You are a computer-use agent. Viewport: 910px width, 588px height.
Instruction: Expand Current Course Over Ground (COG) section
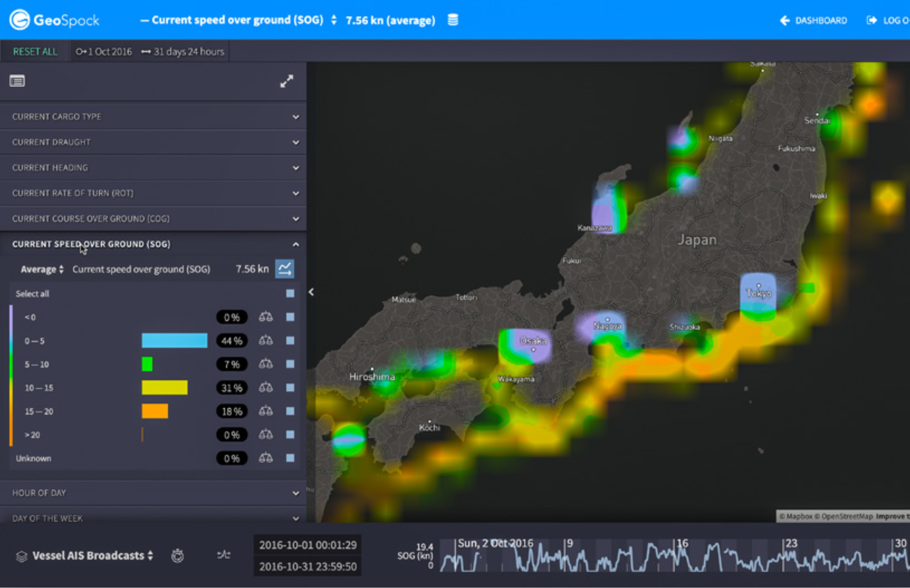coord(153,219)
